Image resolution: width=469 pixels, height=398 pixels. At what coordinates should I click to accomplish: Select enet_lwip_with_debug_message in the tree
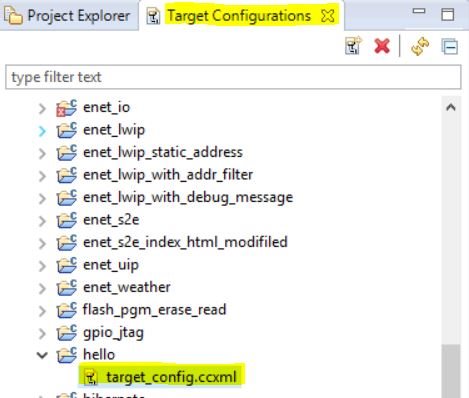click(x=188, y=197)
